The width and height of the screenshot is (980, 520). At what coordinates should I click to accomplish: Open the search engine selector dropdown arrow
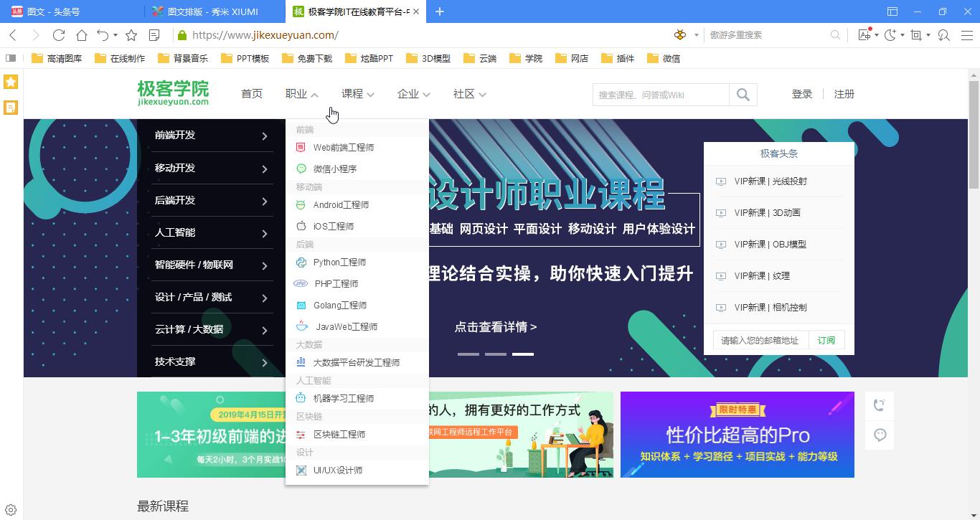point(696,34)
